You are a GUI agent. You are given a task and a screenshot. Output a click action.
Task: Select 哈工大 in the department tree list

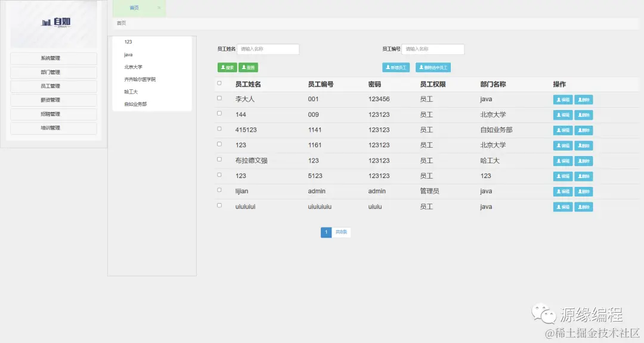click(x=131, y=92)
